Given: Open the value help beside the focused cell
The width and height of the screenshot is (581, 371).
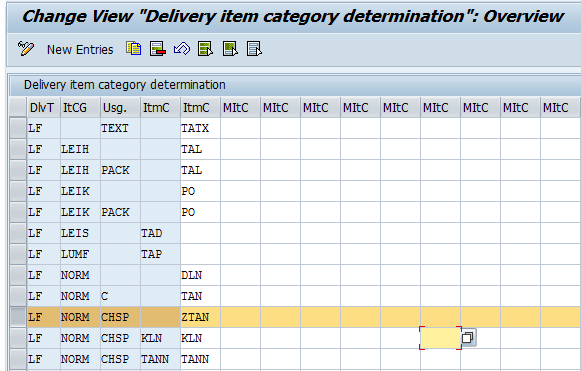Looking at the screenshot, I should [x=468, y=338].
